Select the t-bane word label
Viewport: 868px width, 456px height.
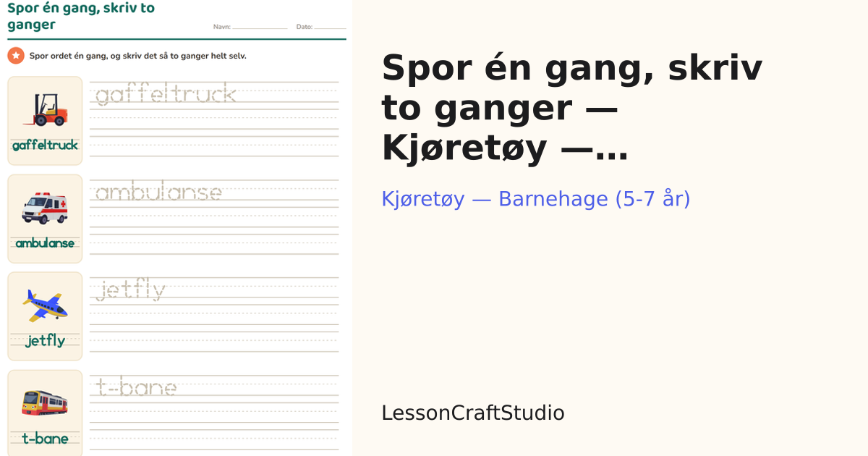(45, 439)
